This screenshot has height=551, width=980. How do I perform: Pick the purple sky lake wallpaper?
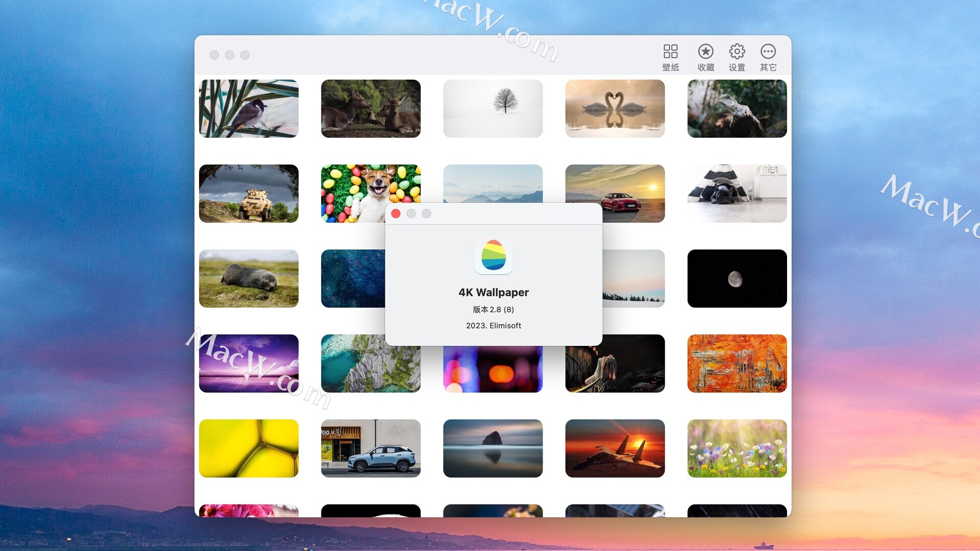tap(249, 363)
